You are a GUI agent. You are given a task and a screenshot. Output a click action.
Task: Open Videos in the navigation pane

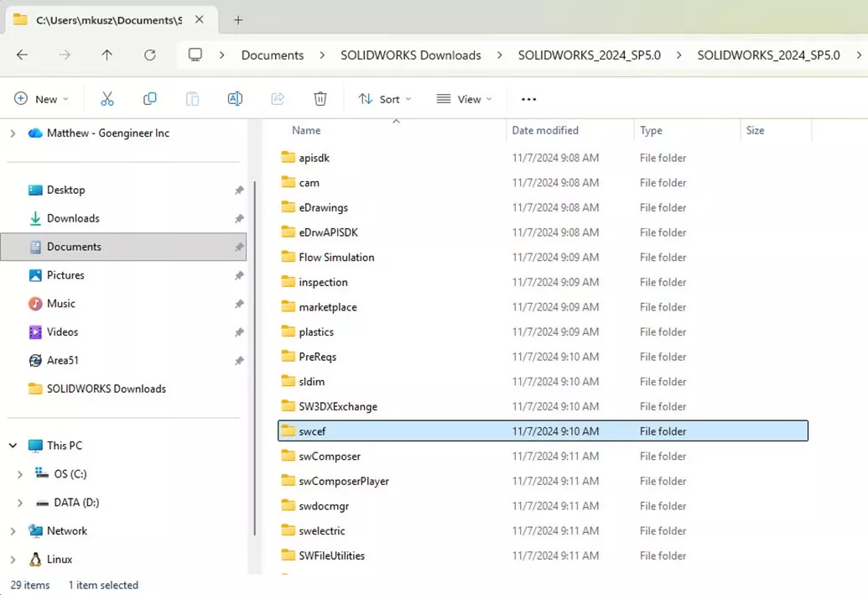62,331
